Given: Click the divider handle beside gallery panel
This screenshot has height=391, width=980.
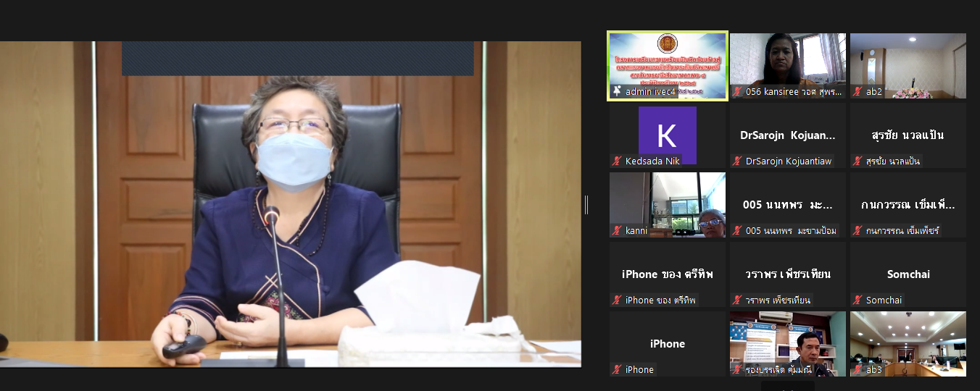Looking at the screenshot, I should [586, 206].
